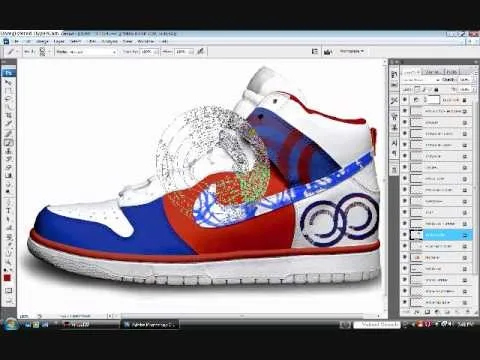480x360 pixels.
Task: Select the Gradient tool
Action: (9, 176)
